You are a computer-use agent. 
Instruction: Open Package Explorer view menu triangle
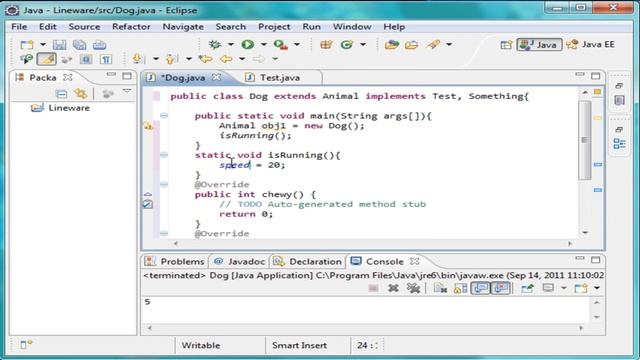127,91
